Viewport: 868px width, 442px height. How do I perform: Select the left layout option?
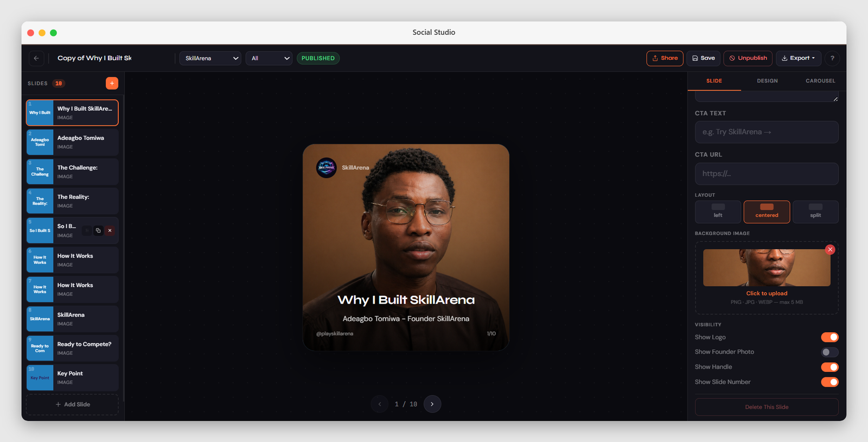pos(718,212)
